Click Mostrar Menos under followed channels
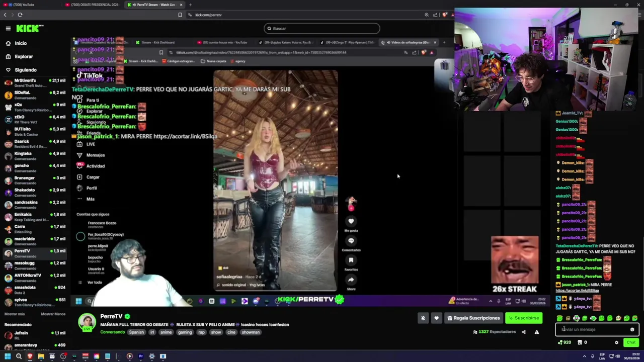This screenshot has width=644, height=362. (x=53, y=314)
